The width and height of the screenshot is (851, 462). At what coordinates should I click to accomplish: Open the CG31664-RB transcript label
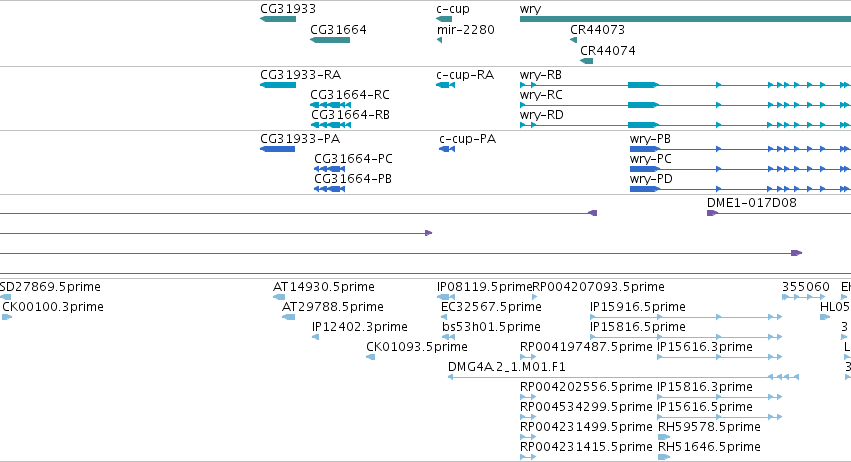(350, 115)
